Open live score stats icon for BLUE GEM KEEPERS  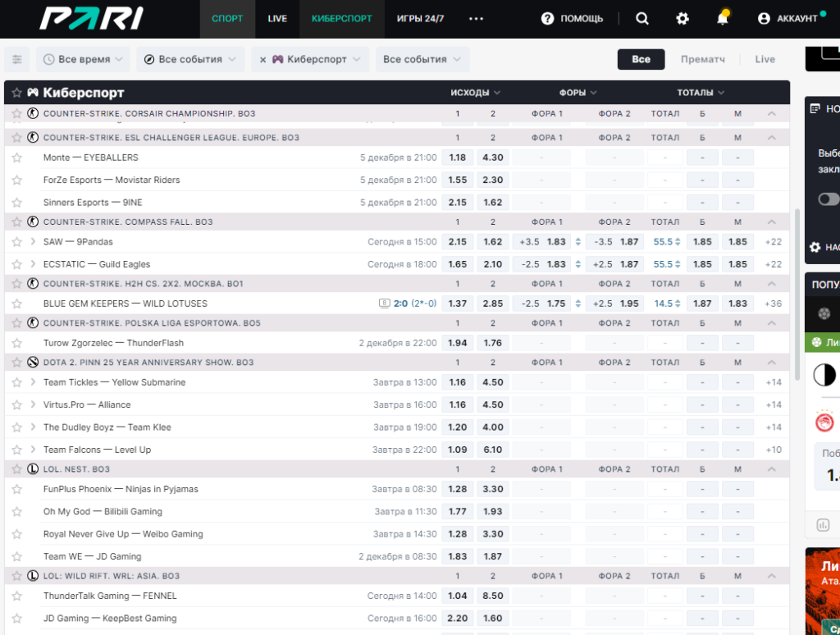click(384, 304)
